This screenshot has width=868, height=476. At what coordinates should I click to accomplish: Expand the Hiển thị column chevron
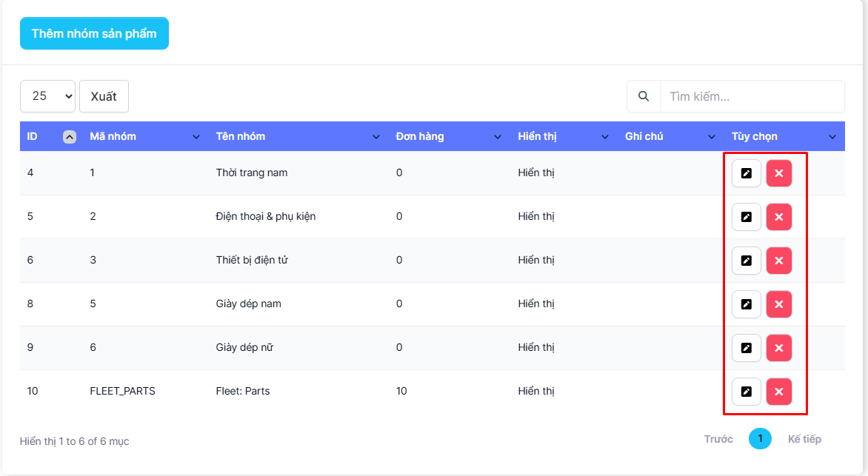605,137
